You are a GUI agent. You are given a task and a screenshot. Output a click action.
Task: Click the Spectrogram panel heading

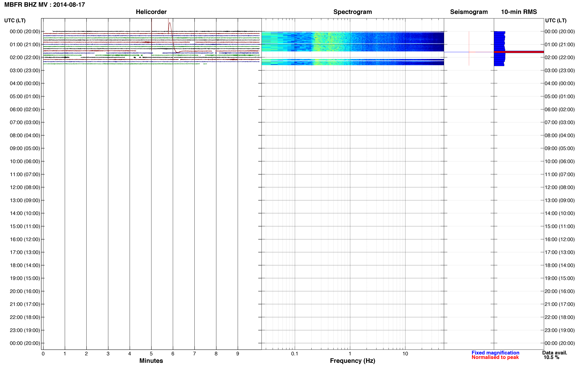(x=352, y=12)
